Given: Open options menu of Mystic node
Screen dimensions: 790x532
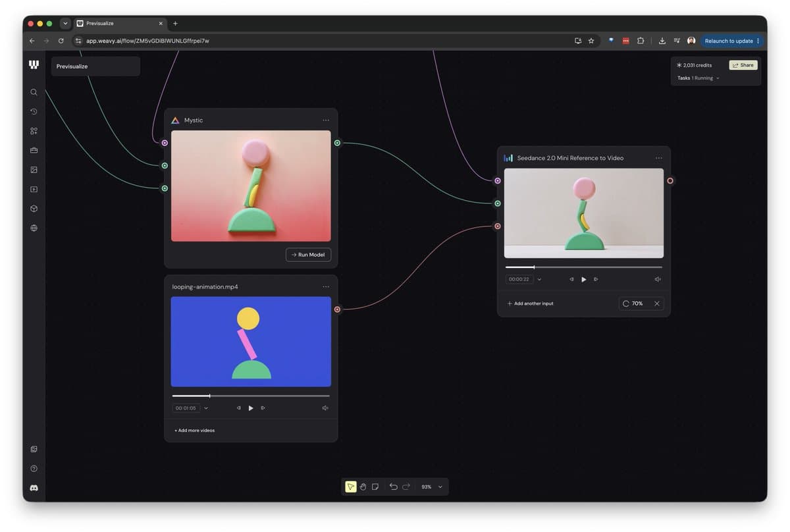Looking at the screenshot, I should pyautogui.click(x=326, y=120).
